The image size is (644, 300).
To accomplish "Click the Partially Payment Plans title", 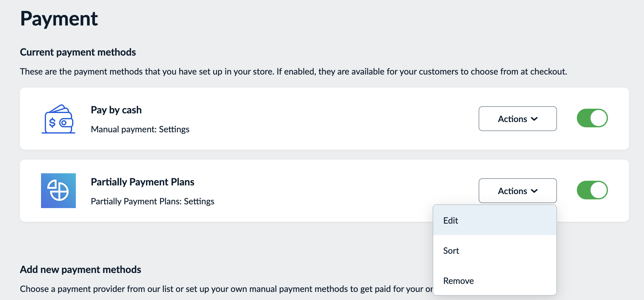I will (x=142, y=182).
